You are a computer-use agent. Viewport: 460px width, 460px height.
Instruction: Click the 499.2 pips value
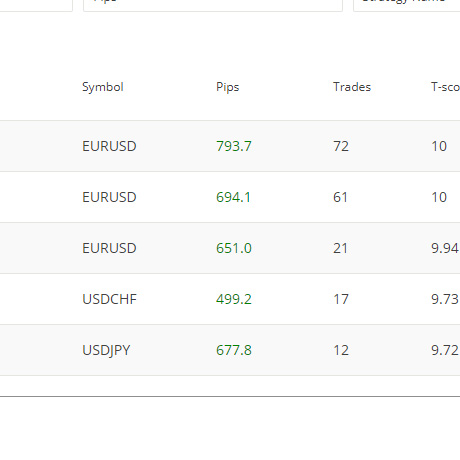234,299
